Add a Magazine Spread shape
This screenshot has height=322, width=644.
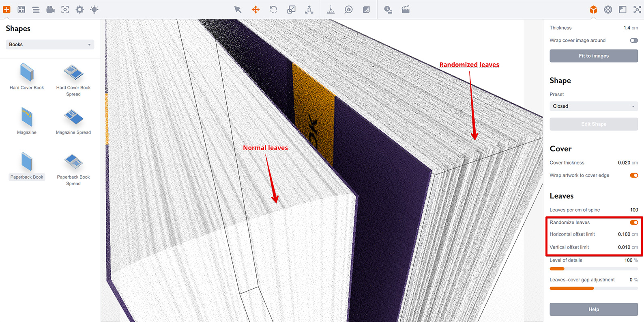(73, 121)
